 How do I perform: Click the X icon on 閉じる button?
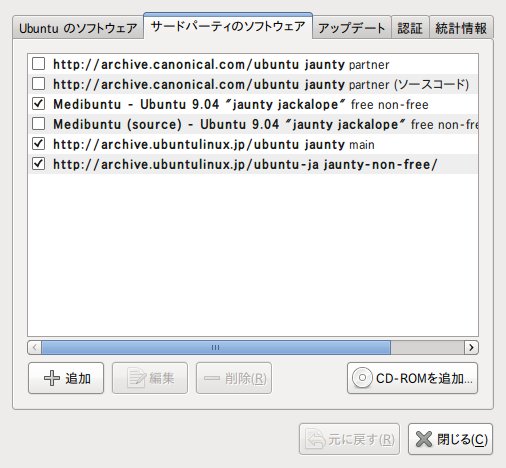click(x=424, y=439)
